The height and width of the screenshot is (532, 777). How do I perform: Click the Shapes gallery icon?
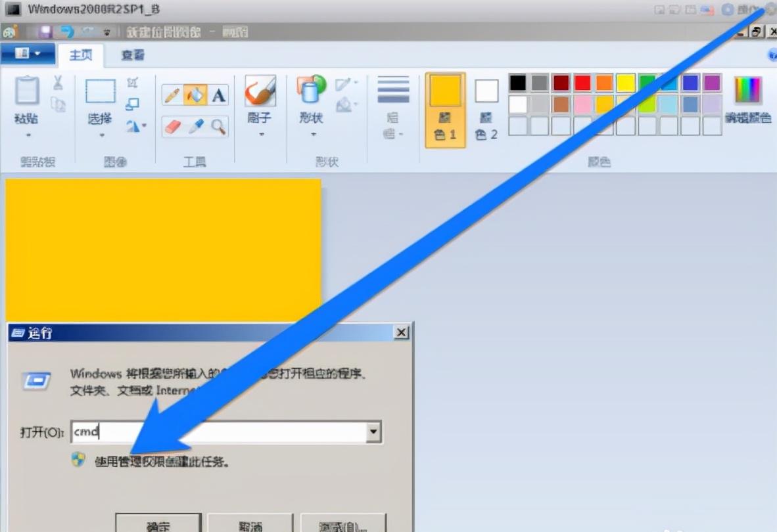tap(311, 91)
